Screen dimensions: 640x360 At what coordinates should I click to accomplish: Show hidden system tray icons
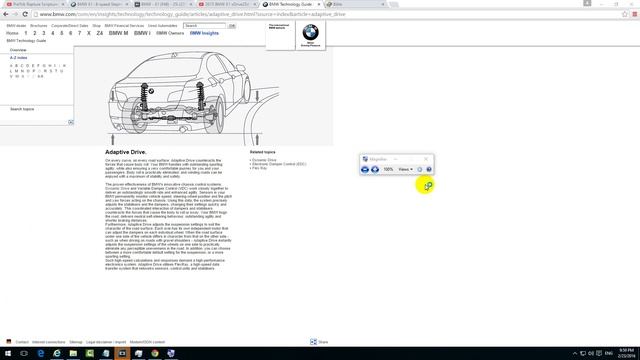pos(575,353)
